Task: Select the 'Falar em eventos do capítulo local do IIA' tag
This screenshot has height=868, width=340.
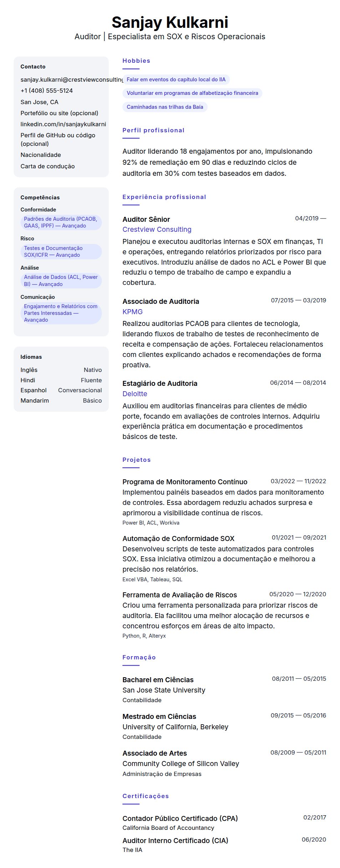Action: pyautogui.click(x=176, y=80)
